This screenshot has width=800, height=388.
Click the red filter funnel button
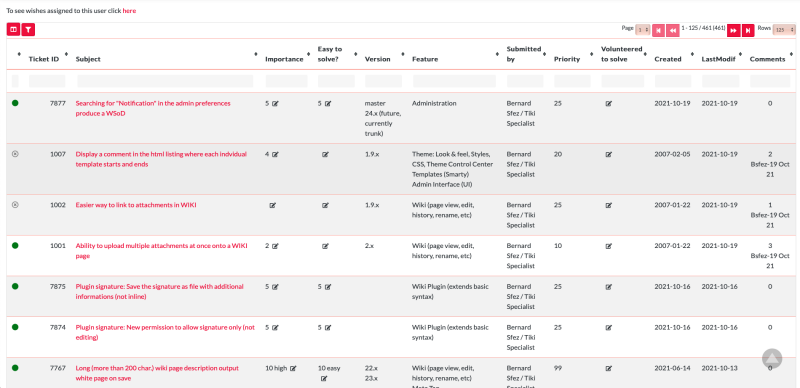pyautogui.click(x=29, y=30)
